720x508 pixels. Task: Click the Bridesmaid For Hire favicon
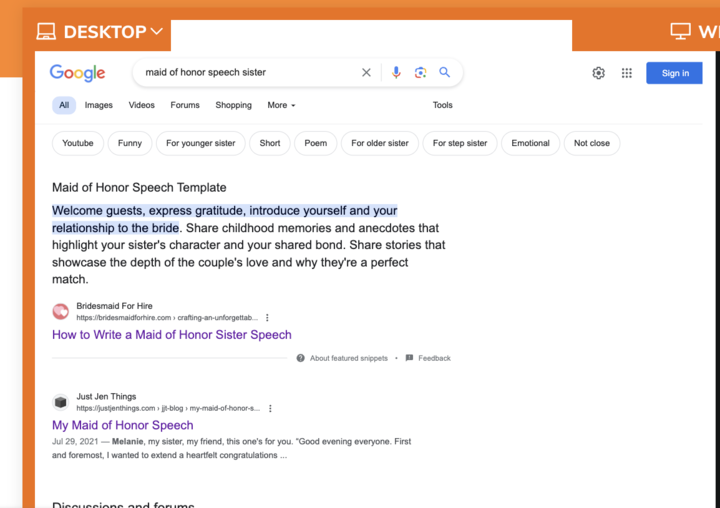click(x=60, y=311)
